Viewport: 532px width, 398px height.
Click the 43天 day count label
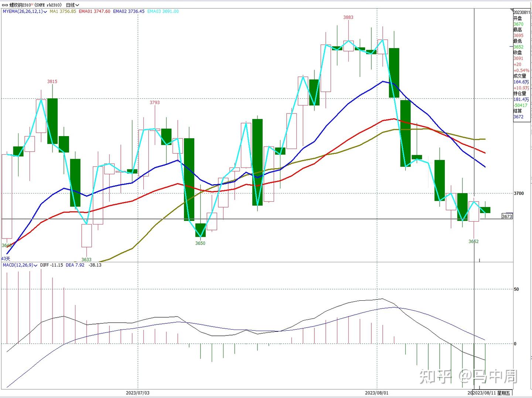[x=6, y=259]
